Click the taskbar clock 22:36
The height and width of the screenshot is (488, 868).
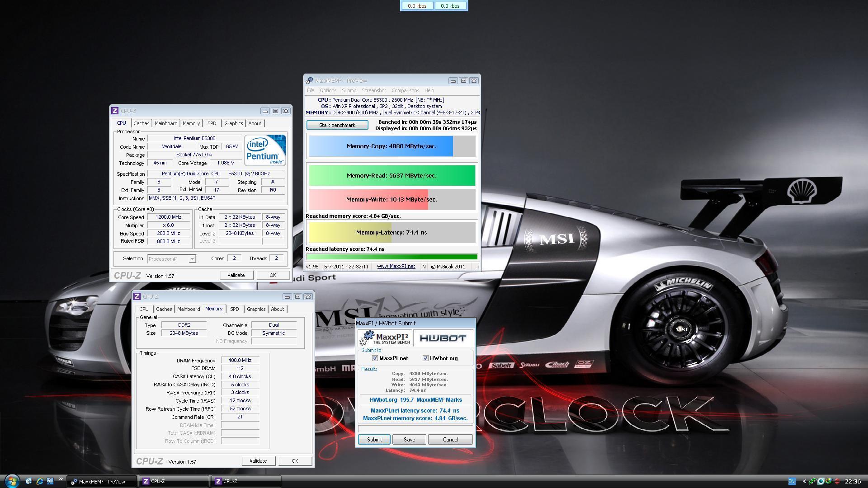853,481
